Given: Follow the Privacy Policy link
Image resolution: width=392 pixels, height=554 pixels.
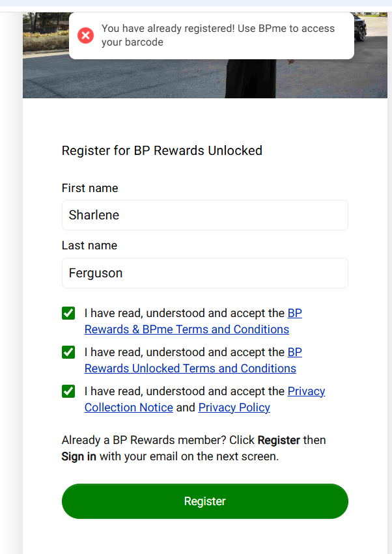Looking at the screenshot, I should point(234,408).
